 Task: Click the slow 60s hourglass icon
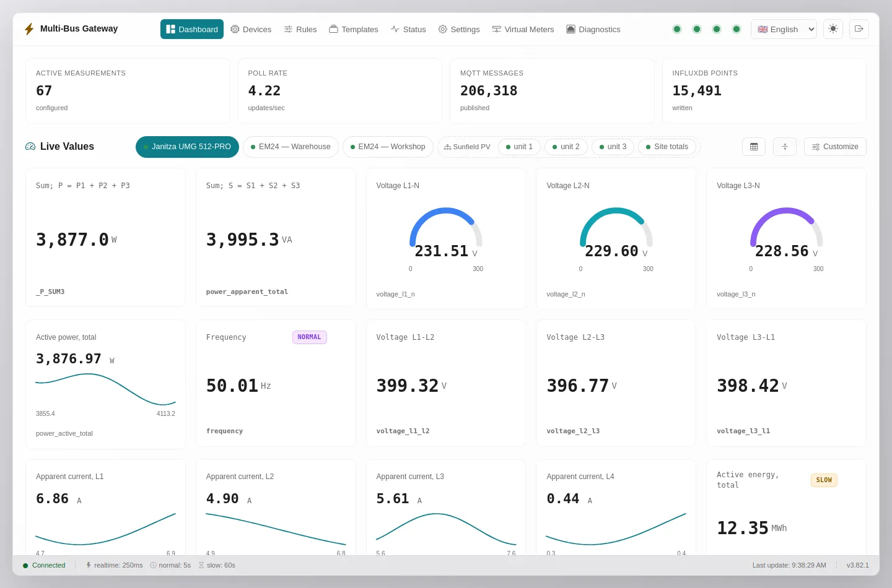201,565
